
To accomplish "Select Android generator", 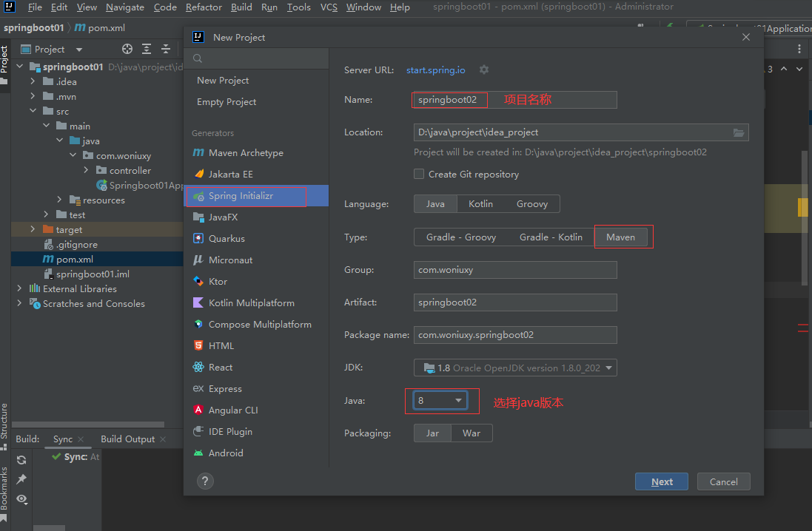I will [x=256, y=453].
